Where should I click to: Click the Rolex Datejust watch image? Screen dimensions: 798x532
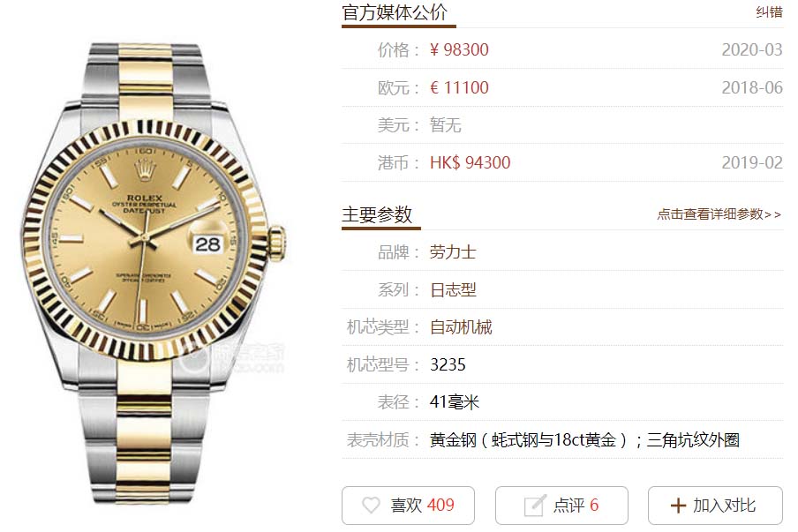click(x=153, y=273)
